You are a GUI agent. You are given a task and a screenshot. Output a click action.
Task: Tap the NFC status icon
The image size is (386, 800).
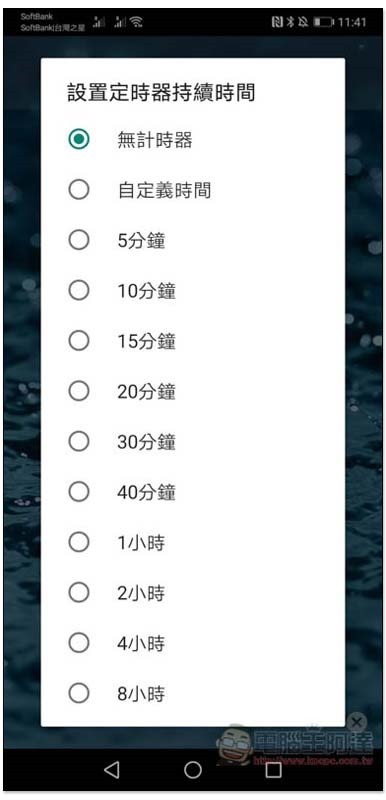pos(277,22)
